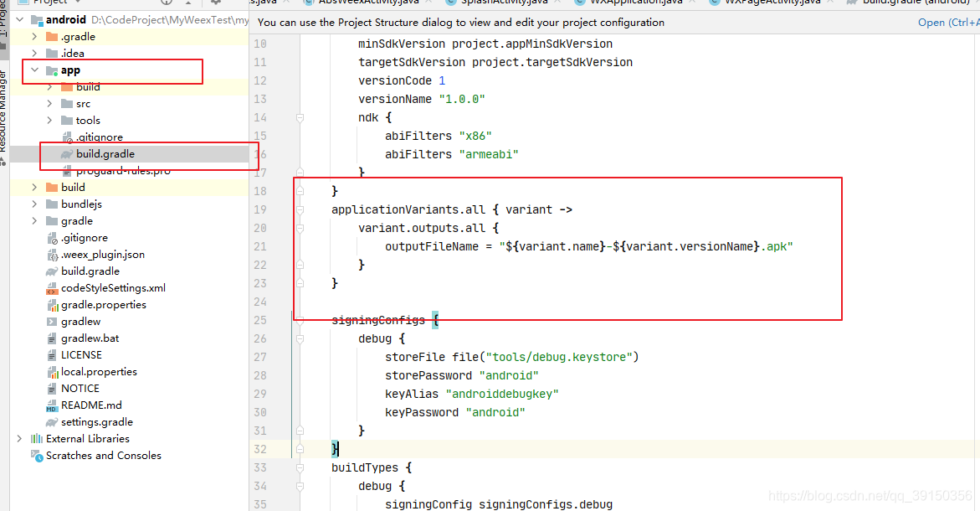Select Scratches and Consoles
Image resolution: width=980 pixels, height=511 pixels.
tap(104, 456)
